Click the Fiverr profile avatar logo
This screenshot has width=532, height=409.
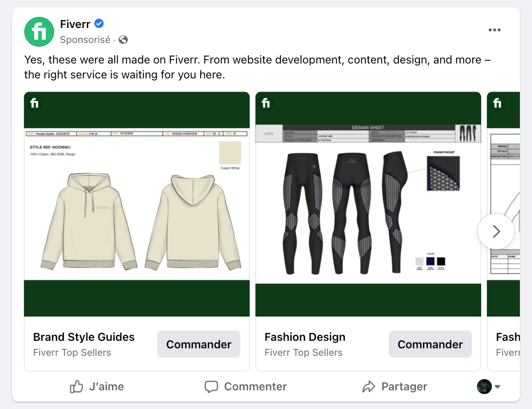[x=39, y=32]
